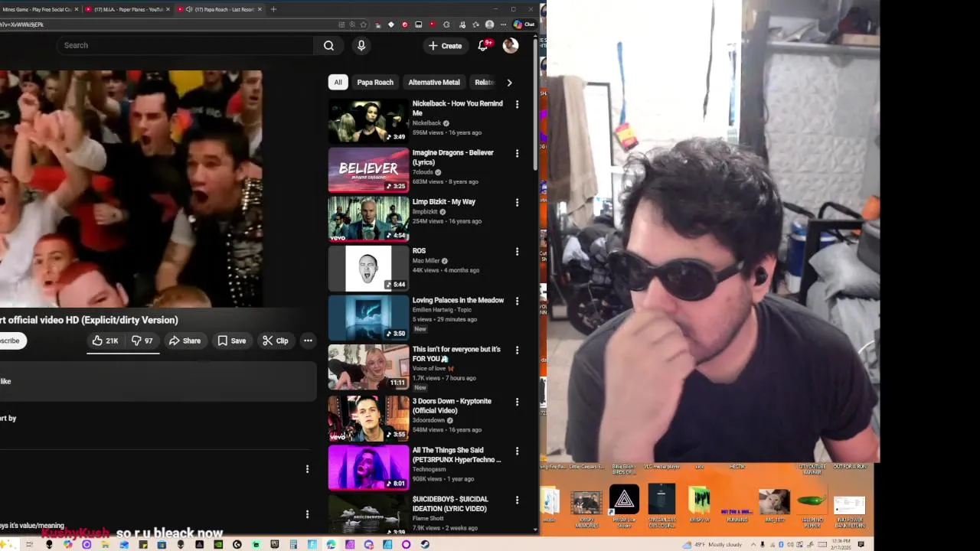980x551 pixels.
Task: Open All The Things She Said thumbnail
Action: click(368, 468)
